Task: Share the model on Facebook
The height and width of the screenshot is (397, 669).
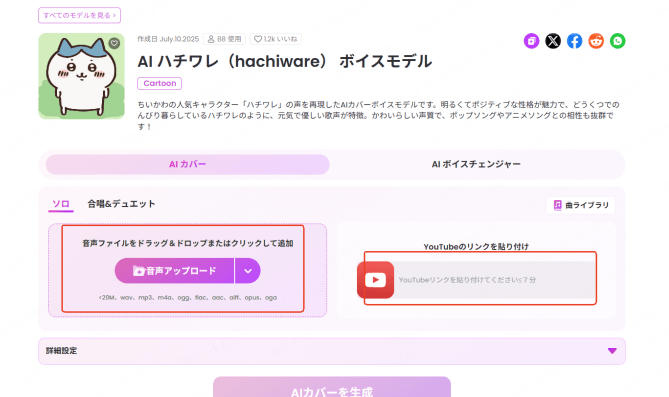Action: pyautogui.click(x=574, y=41)
